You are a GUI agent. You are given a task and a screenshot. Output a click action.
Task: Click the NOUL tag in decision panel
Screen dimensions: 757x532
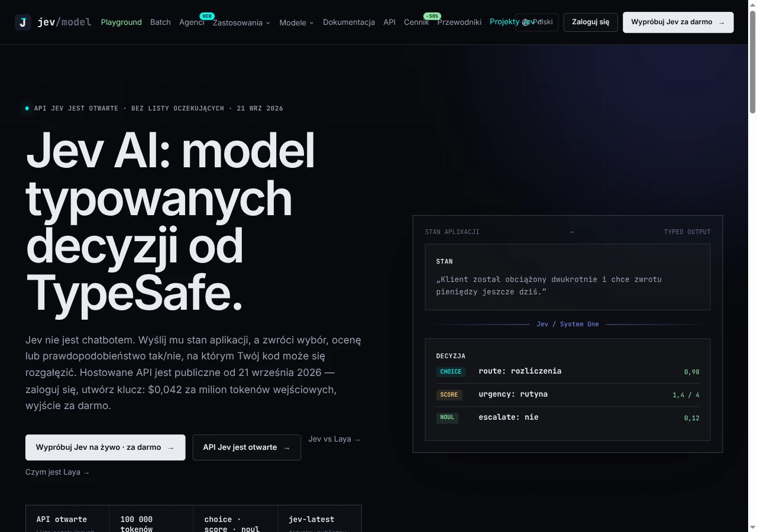tap(447, 417)
